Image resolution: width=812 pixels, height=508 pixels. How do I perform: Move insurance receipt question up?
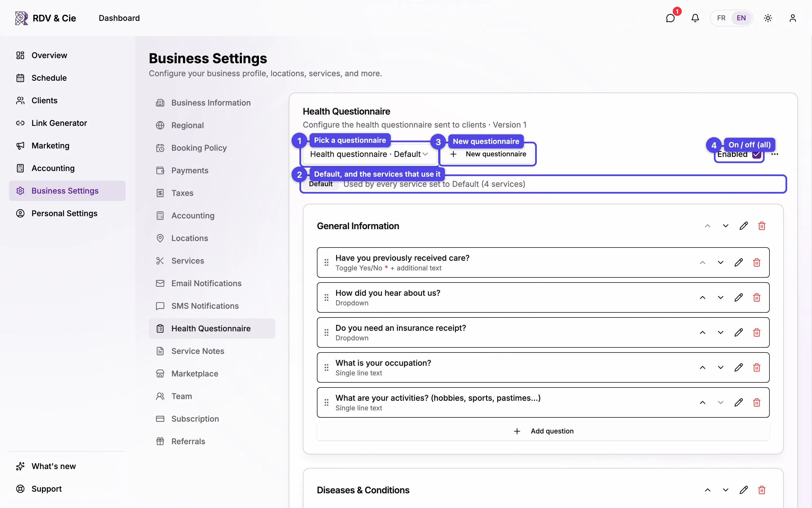[x=702, y=333]
